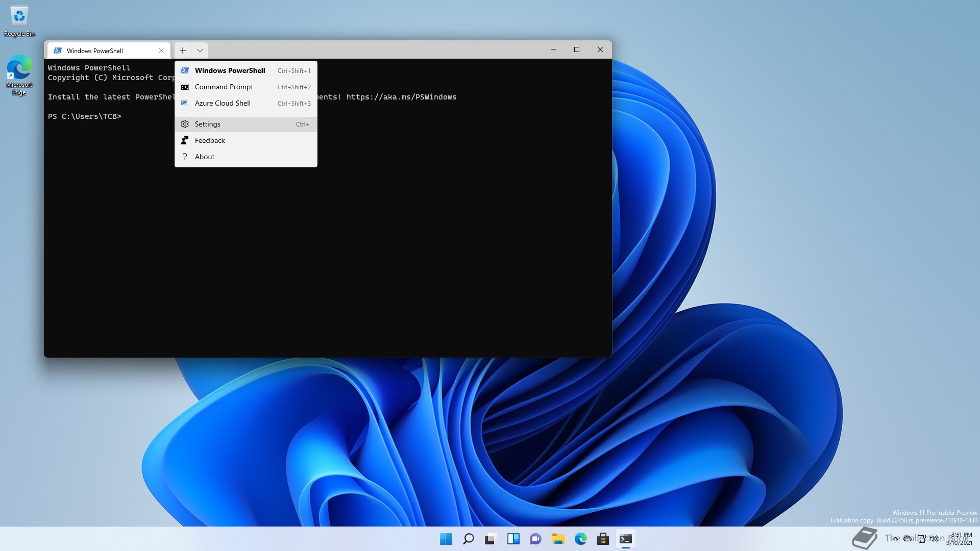Close the Windows PowerShell tab

[x=161, y=51]
